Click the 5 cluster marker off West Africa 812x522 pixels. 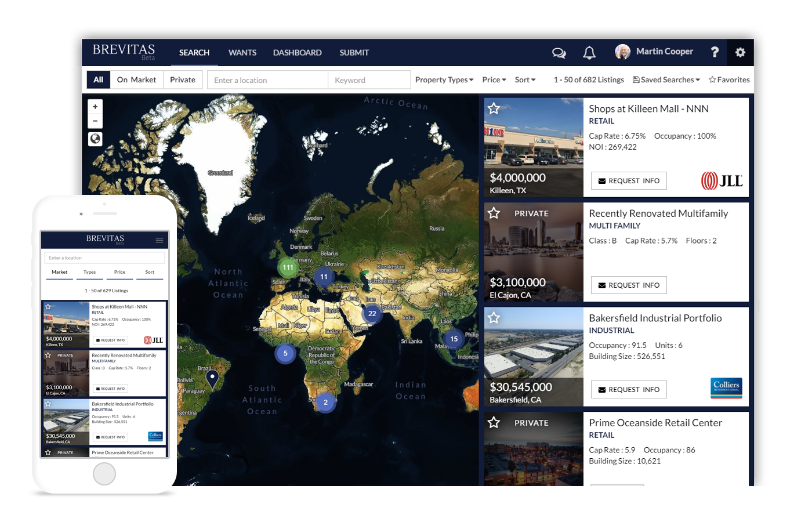coord(285,353)
